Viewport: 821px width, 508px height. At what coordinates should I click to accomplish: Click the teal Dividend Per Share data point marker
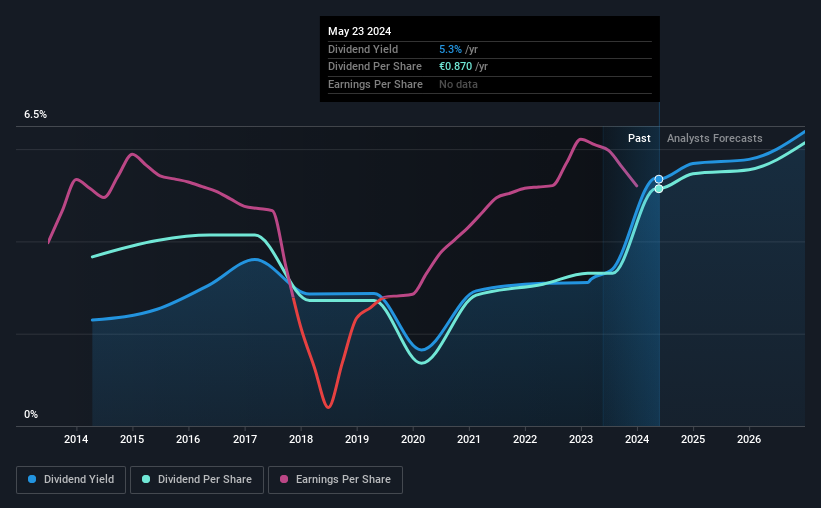(659, 189)
